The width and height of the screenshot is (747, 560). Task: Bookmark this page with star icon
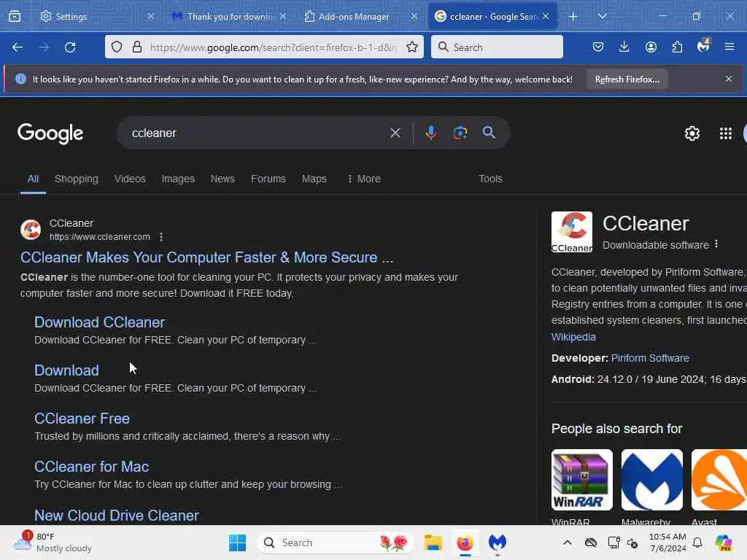pos(412,47)
